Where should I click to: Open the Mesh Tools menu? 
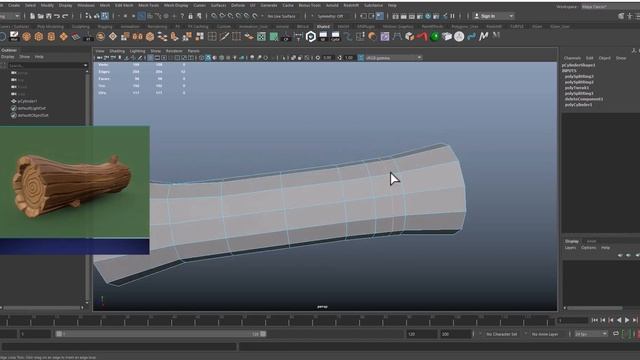click(148, 5)
